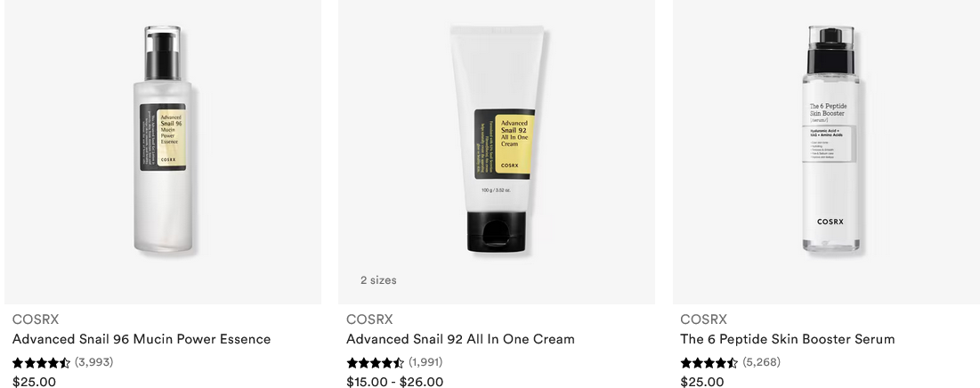
Task: Click the $15.00 - $26.00 price range
Action: [395, 382]
